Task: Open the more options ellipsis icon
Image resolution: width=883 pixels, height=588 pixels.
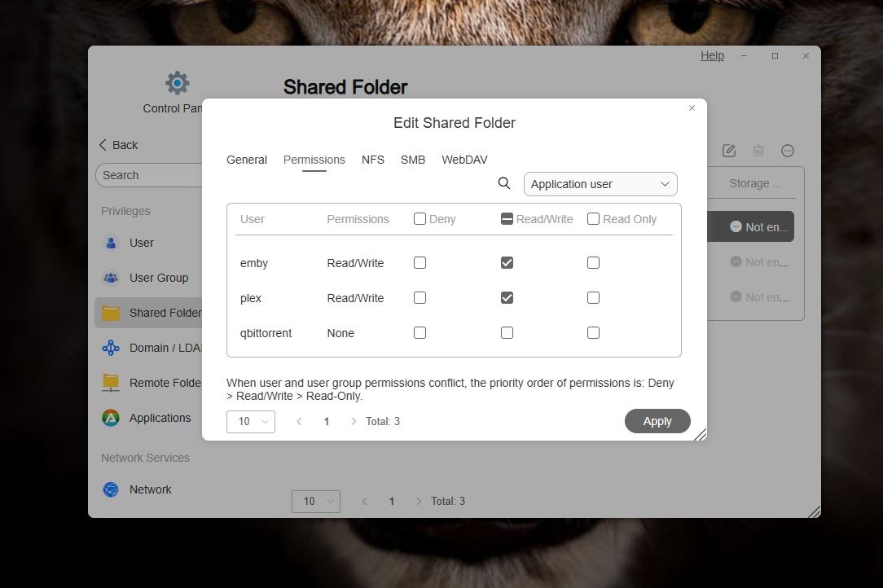Action: pos(788,151)
